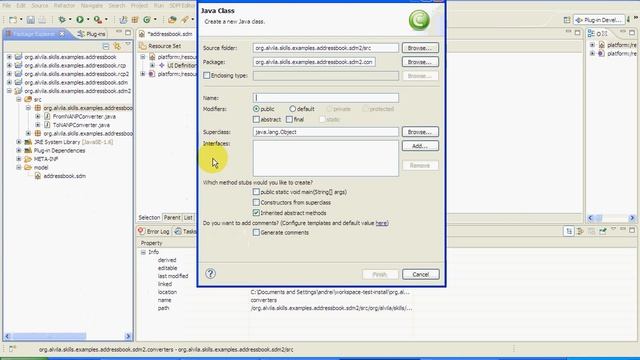Click the Add interfaces button
This screenshot has height=360, width=640.
pyautogui.click(x=420, y=146)
